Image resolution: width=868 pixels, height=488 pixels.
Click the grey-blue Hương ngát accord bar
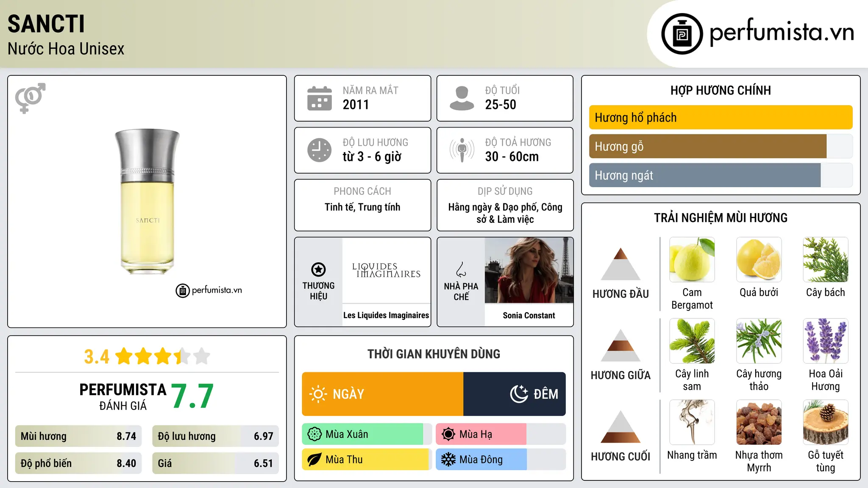(705, 175)
